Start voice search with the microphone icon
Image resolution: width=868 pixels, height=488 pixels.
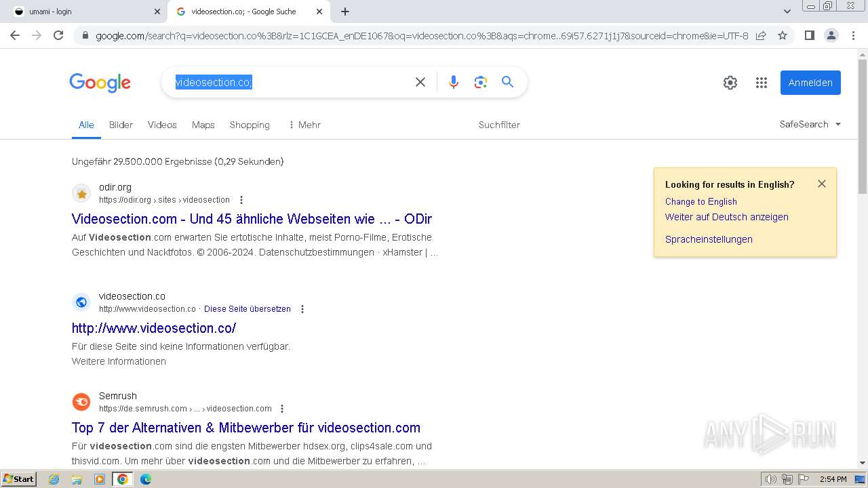point(454,82)
